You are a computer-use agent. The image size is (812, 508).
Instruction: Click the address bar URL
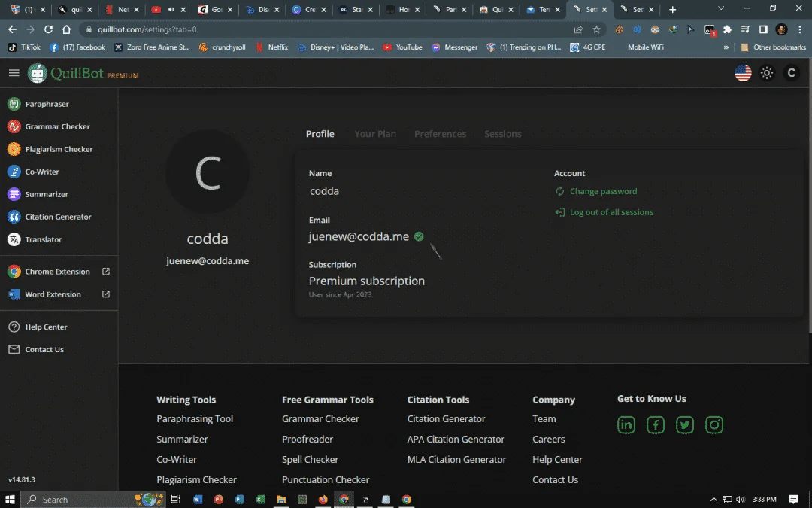[x=147, y=29]
